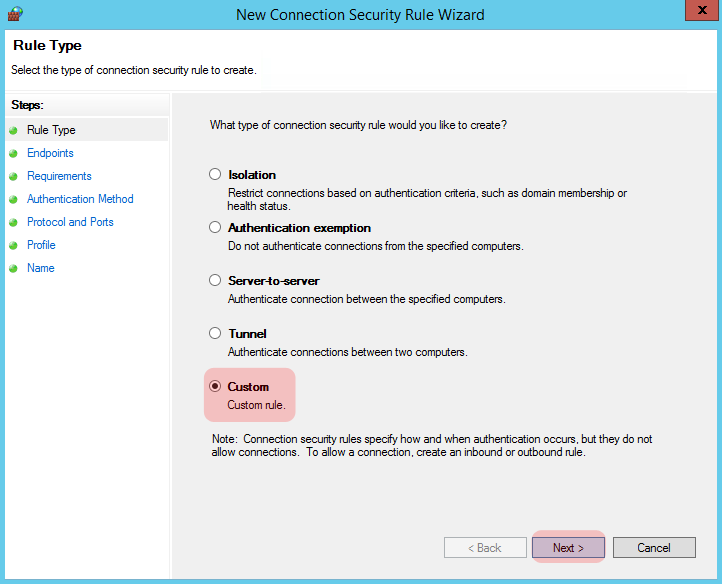
Task: Click the green bullet beside Authentication Method
Action: pyautogui.click(x=13, y=199)
